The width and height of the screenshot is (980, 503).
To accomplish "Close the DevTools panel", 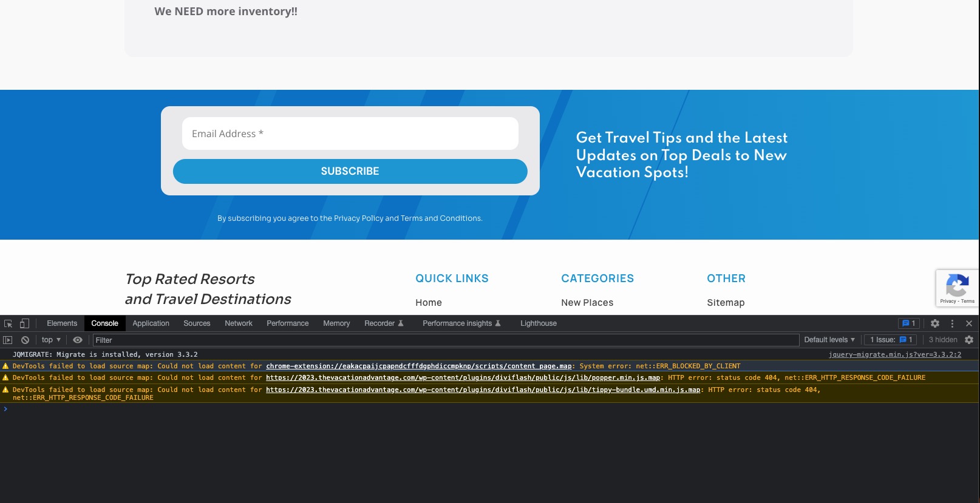I will 969,323.
